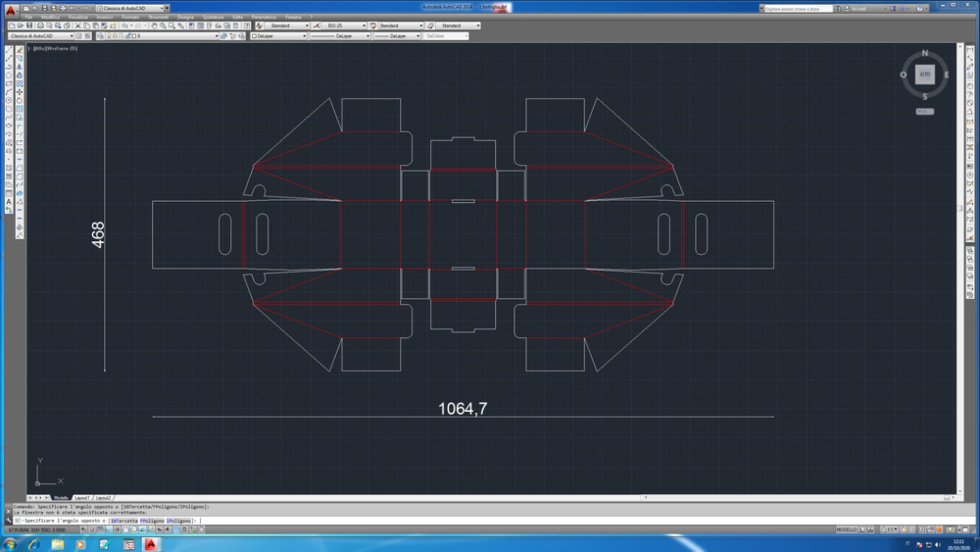Toggle Polar Tracking in status bar
The image size is (980, 552).
point(117,529)
